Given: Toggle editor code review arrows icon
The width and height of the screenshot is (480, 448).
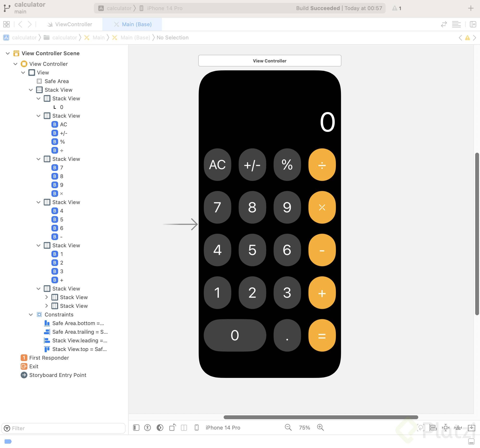Looking at the screenshot, I should (x=444, y=24).
